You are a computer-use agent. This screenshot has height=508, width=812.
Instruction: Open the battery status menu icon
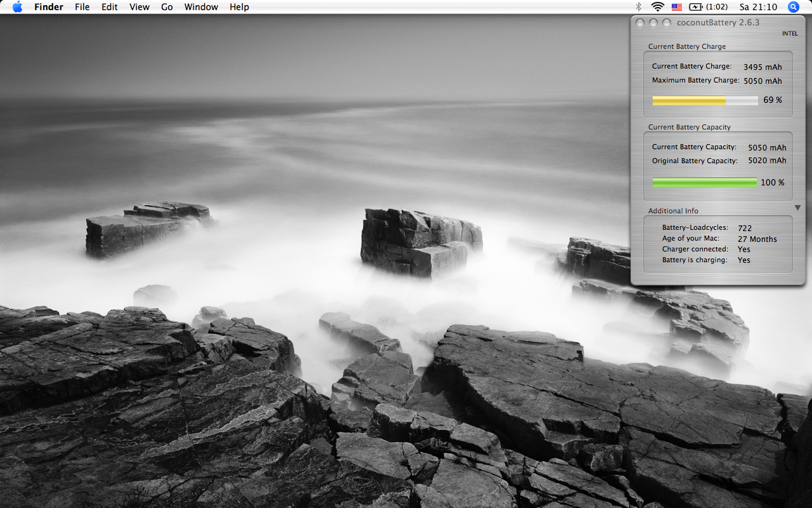[696, 7]
